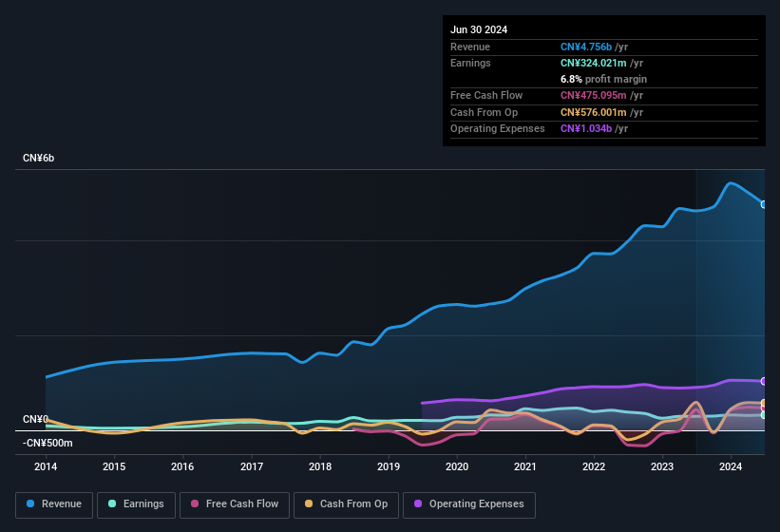Toggle the Revenue series in the legend
Viewport: 780px width, 532px height.
click(54, 504)
